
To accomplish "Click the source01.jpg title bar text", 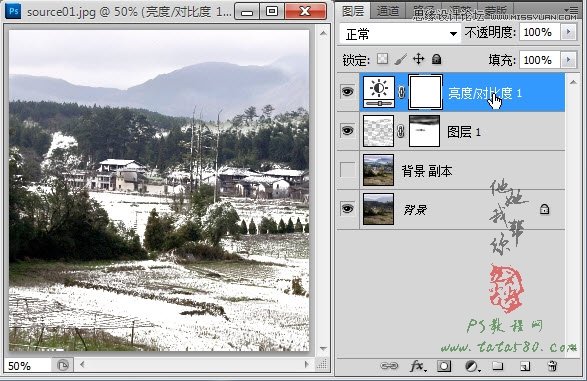I will click(x=129, y=12).
